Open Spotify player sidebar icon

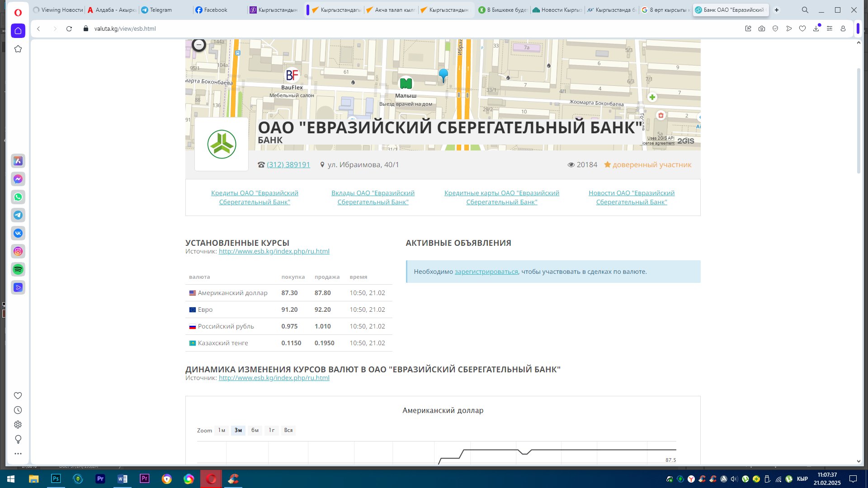pyautogui.click(x=18, y=269)
